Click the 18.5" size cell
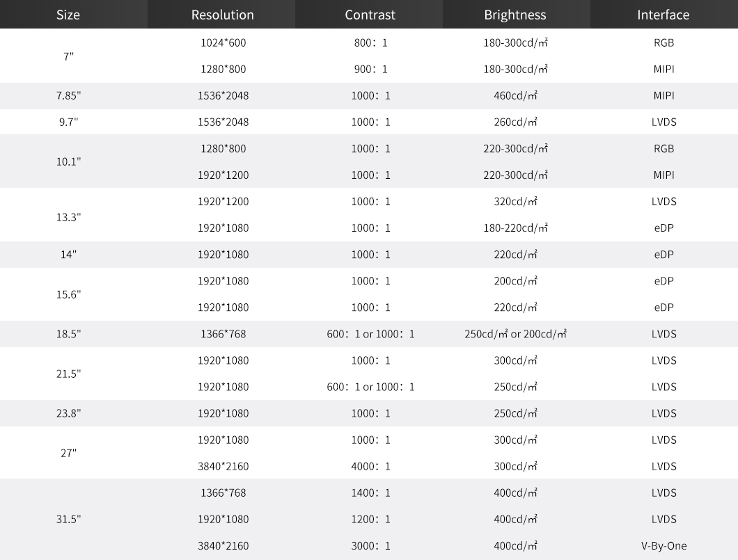 coord(68,334)
